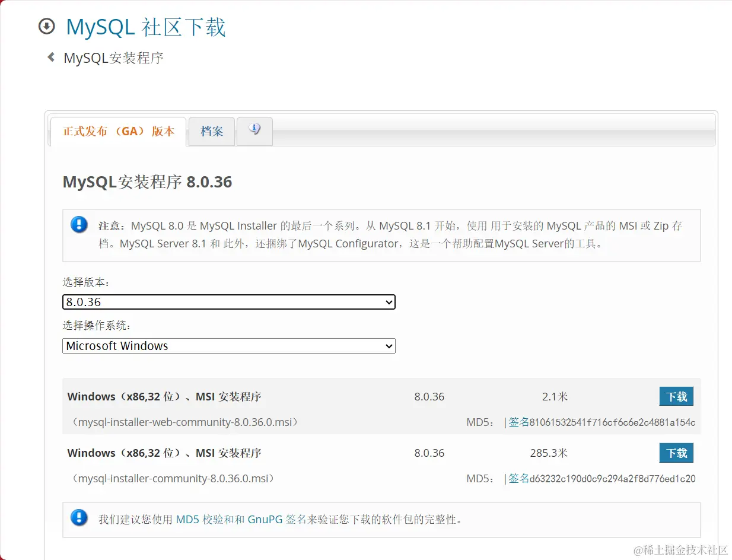Click the MySQL安装程序 8.0.36 heading
The width and height of the screenshot is (732, 560).
[147, 182]
